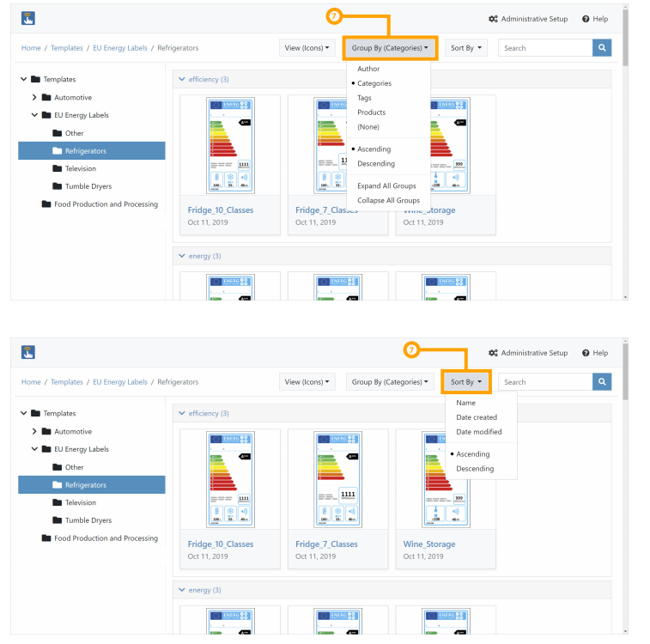Select Tumble Dryers folder in bottom screenshot tree
This screenshot has height=644, width=650.
click(x=82, y=520)
